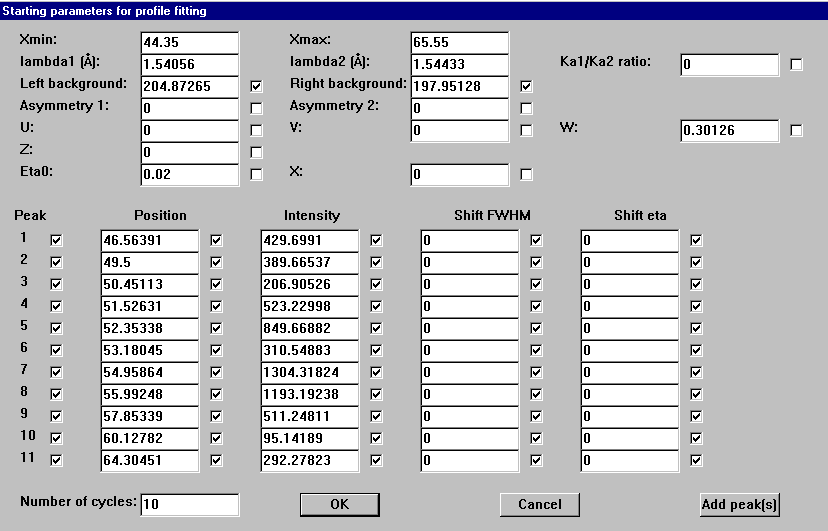Focus the lambda1 wavelength input field
Viewport: 828px width, 531px height.
(190, 65)
